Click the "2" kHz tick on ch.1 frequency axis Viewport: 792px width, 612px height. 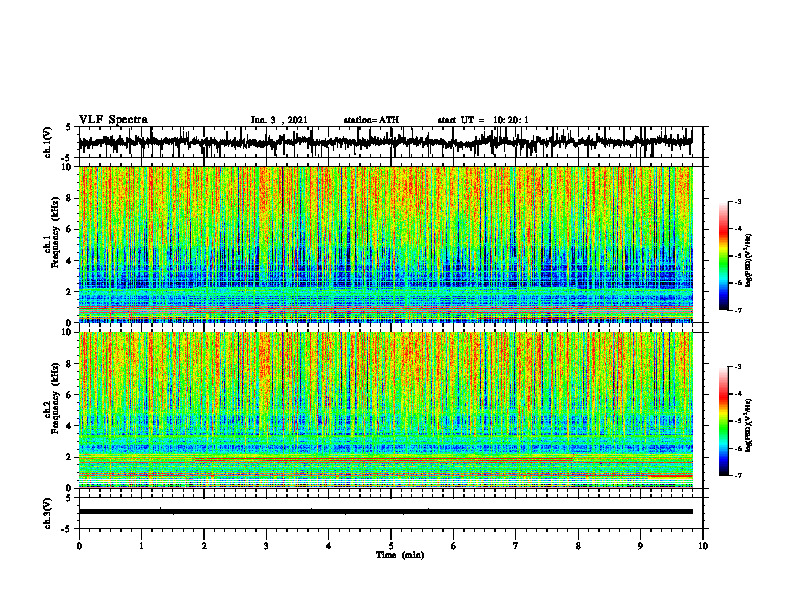click(x=71, y=292)
